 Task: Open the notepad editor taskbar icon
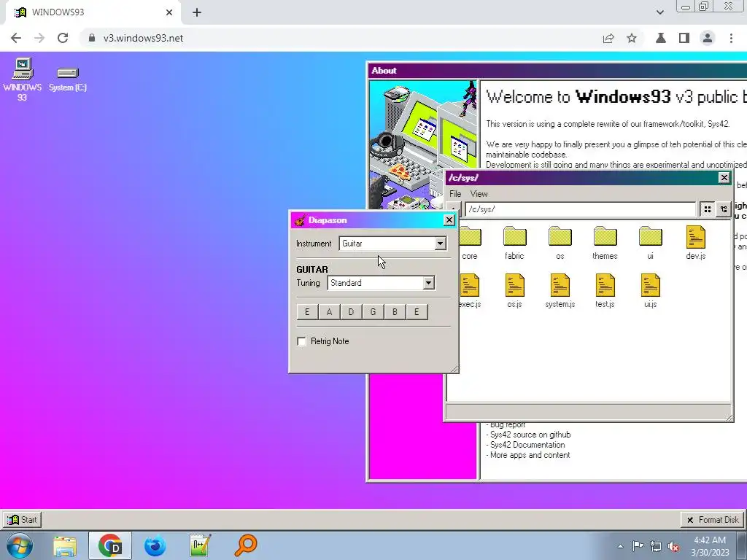tap(200, 545)
